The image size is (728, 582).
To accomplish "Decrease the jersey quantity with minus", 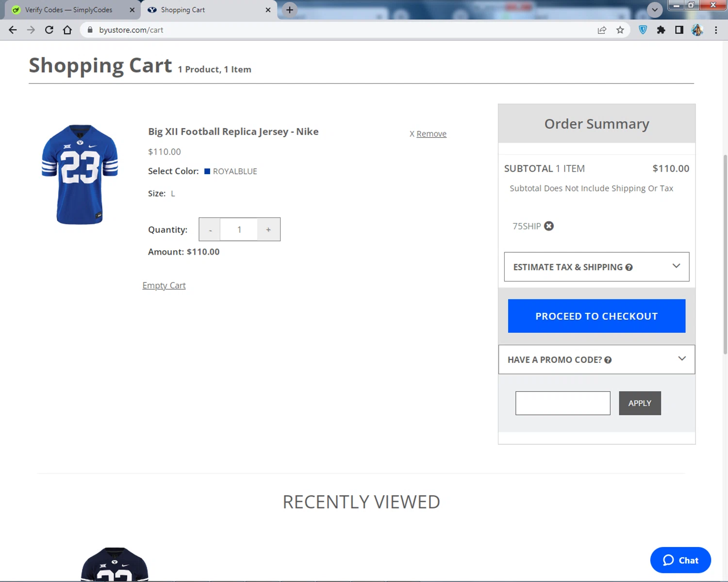I will point(210,229).
